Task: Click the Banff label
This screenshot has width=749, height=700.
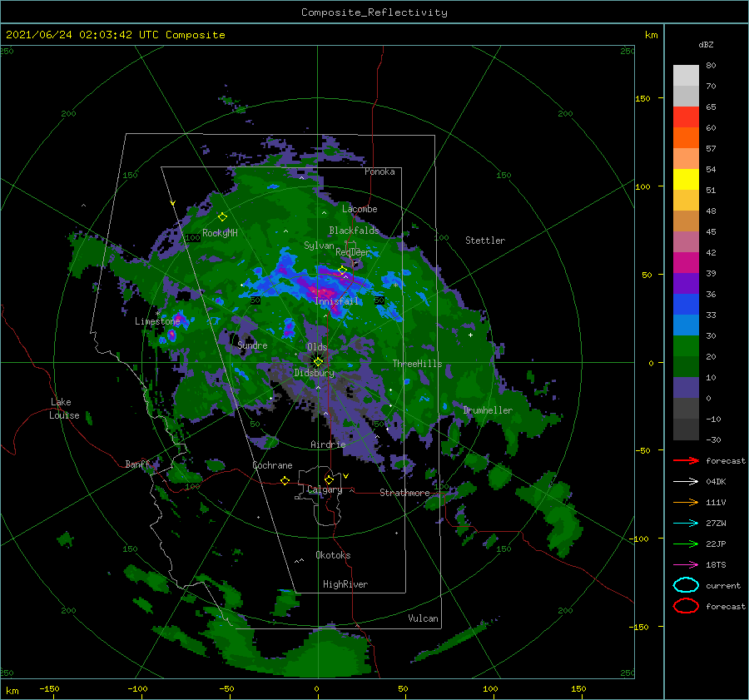Action: click(137, 464)
